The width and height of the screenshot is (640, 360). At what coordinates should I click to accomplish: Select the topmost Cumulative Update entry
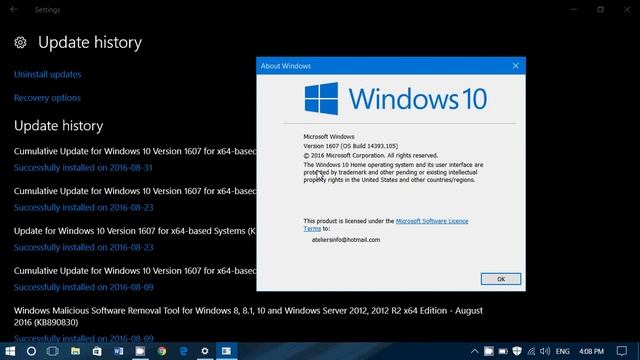135,151
